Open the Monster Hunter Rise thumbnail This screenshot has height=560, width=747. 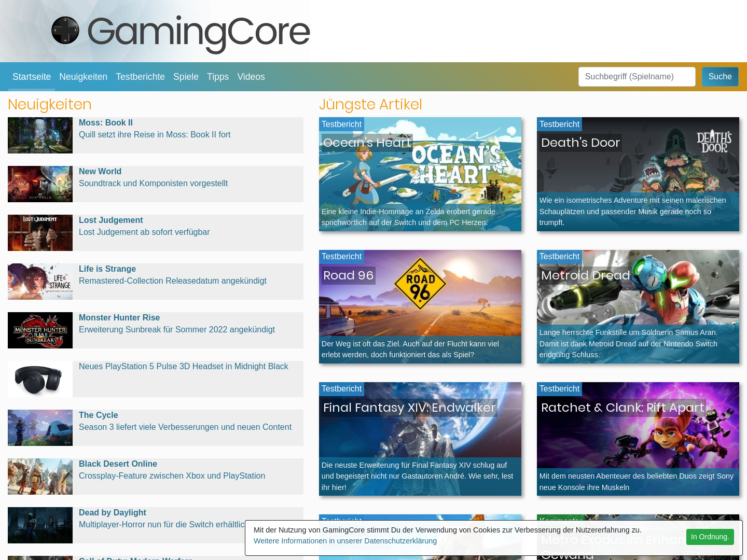[40, 330]
